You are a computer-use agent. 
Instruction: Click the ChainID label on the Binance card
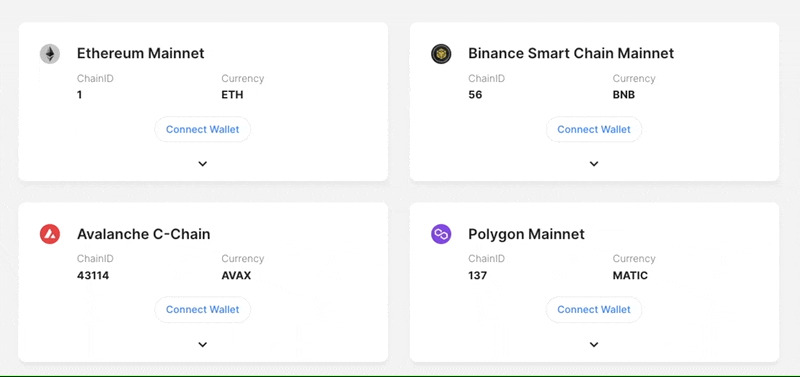pos(486,79)
